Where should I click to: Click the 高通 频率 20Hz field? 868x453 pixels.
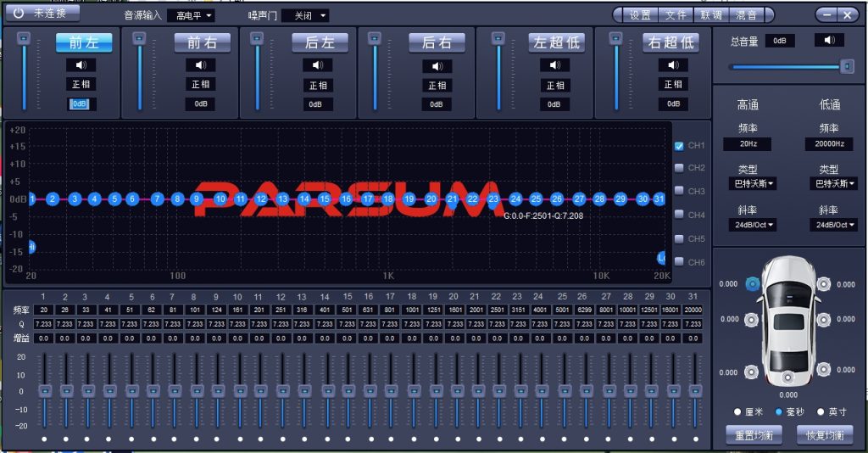748,143
